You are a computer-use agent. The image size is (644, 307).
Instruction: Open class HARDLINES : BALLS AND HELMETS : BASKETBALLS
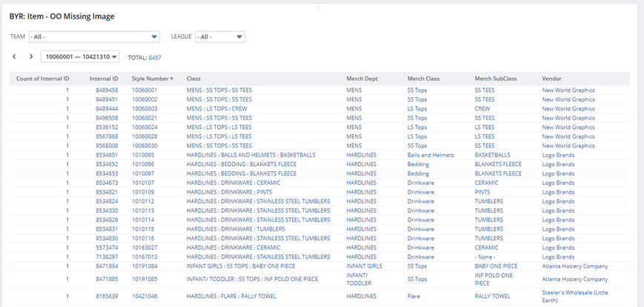point(251,155)
